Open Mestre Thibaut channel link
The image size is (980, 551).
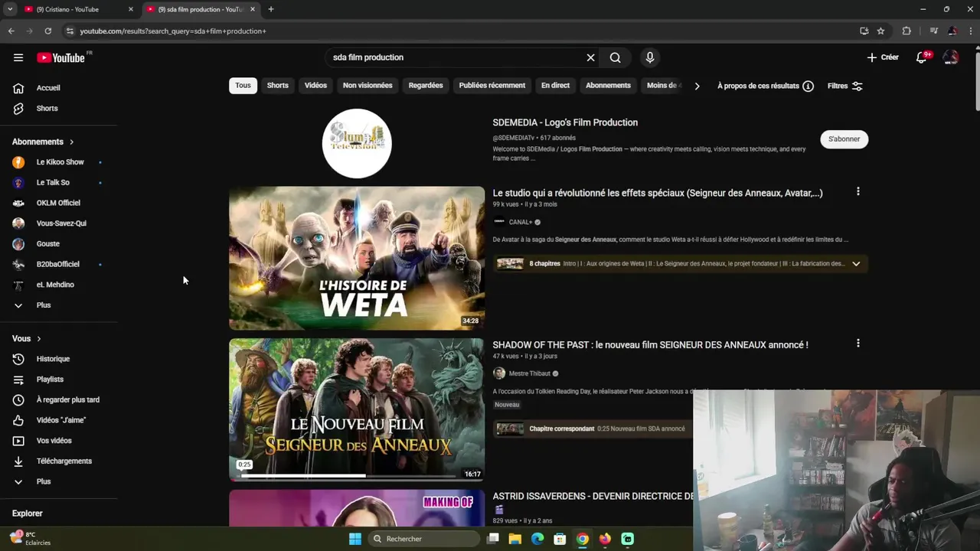[530, 373]
